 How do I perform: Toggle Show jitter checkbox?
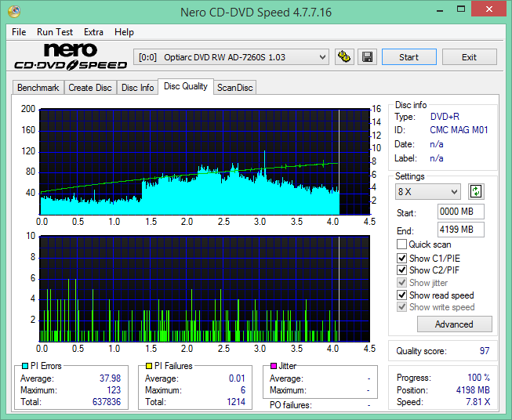click(x=401, y=282)
